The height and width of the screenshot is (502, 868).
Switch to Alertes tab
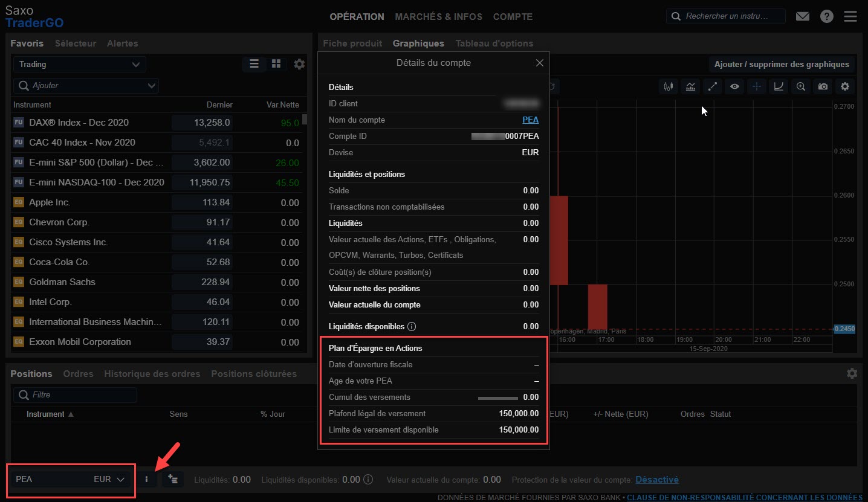pos(122,43)
